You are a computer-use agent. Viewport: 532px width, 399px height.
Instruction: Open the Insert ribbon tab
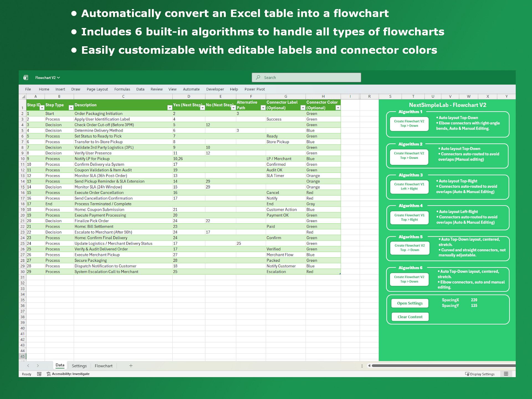(60, 89)
